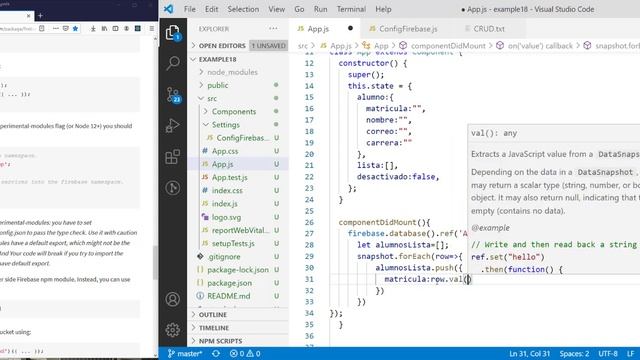Open the Run and Debug view icon
This screenshot has width=640, height=360.
click(x=173, y=125)
